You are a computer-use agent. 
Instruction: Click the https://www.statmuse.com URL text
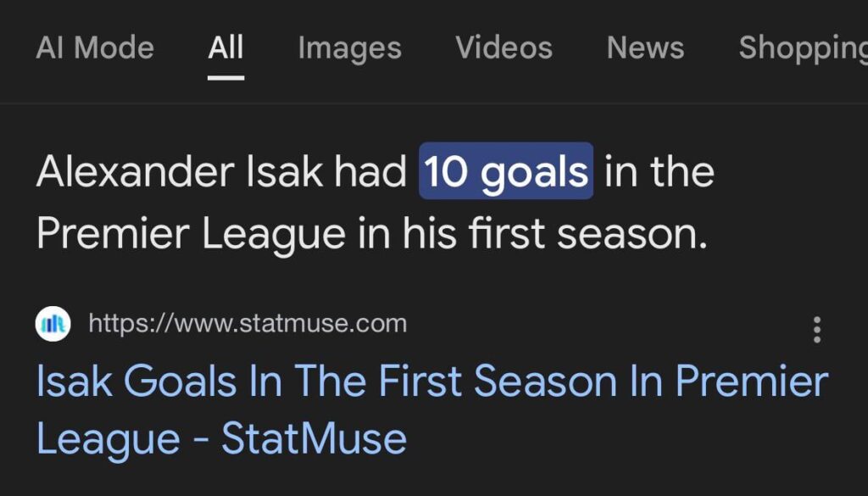pyautogui.click(x=247, y=323)
